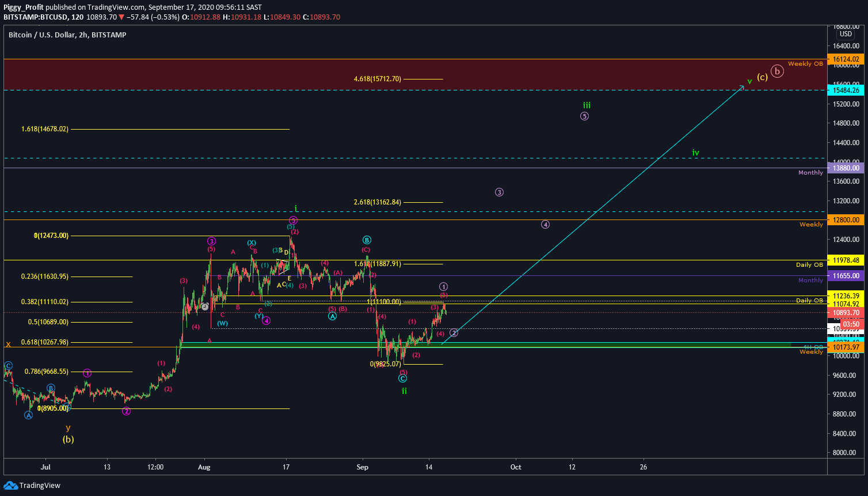Screen dimensions: 868x496
Task: Click the 0.786(9668.55) Fibonacci label
Action: [x=47, y=372]
